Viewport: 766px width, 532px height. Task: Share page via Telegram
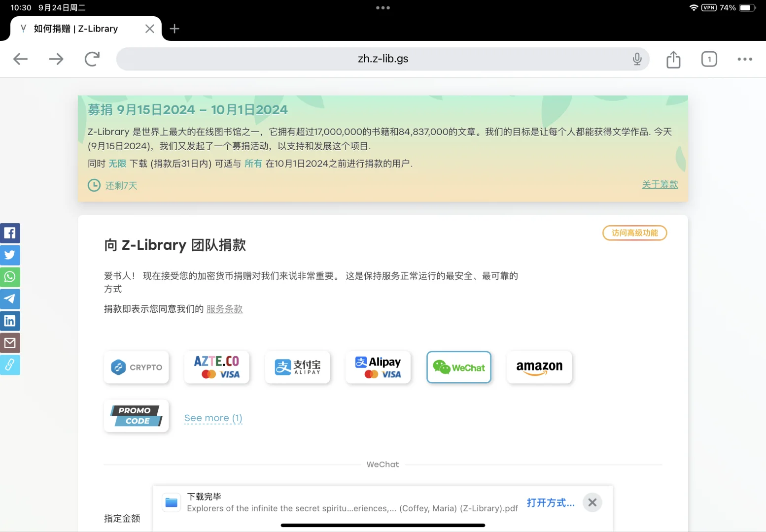(x=10, y=299)
